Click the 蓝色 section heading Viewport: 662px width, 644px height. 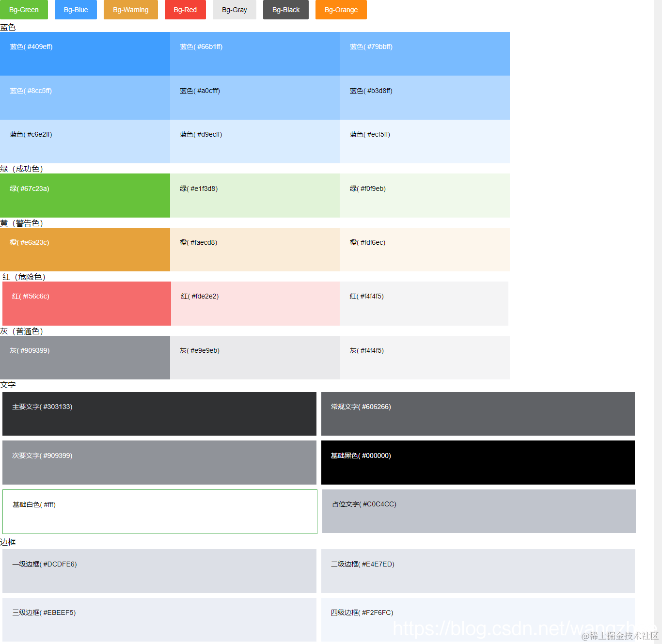click(8, 27)
